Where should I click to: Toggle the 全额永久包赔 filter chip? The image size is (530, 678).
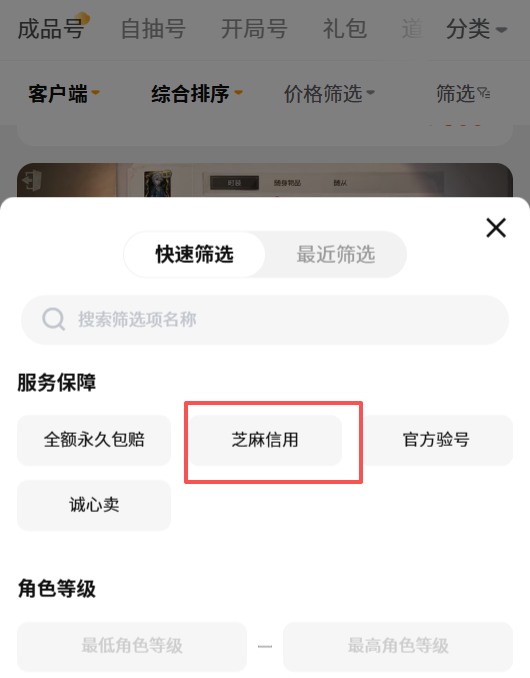pos(94,440)
